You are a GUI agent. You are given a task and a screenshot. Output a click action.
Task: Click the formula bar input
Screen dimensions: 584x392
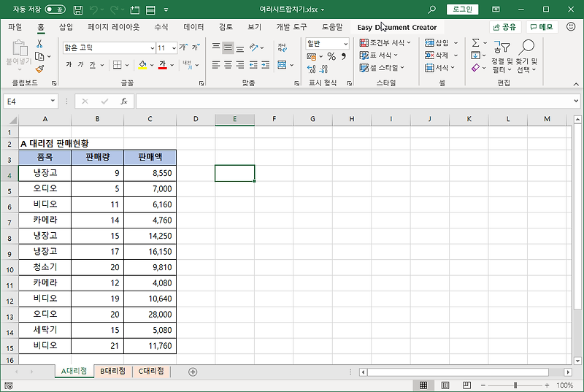click(354, 101)
